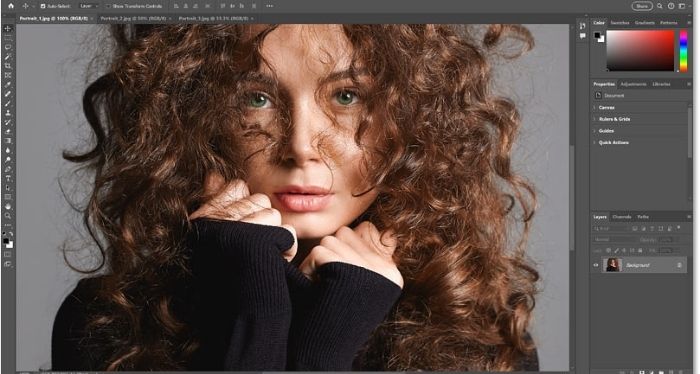700x374 pixels.
Task: Select the Gradient tool
Action: pos(8,141)
